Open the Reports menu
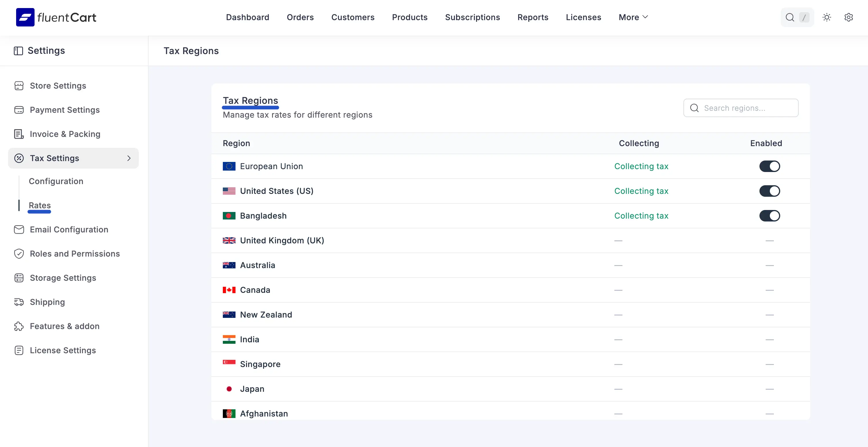The height and width of the screenshot is (447, 868). 533,17
